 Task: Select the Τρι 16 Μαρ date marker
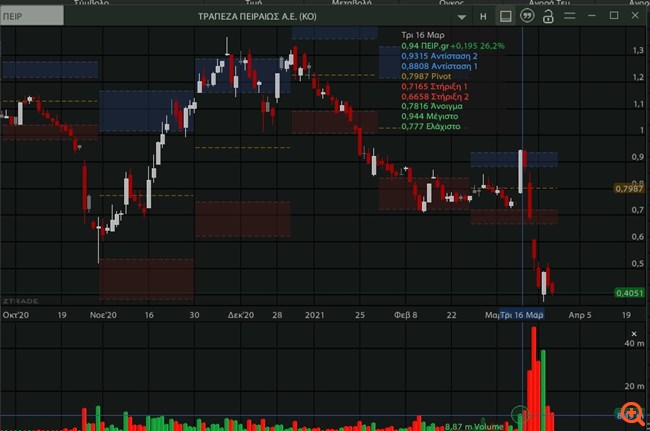click(522, 314)
